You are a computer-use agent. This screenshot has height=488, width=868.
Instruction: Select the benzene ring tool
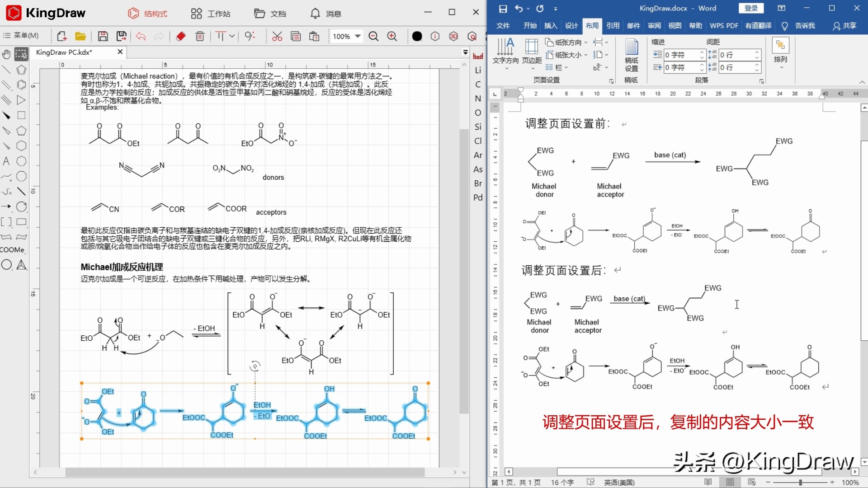[x=21, y=85]
